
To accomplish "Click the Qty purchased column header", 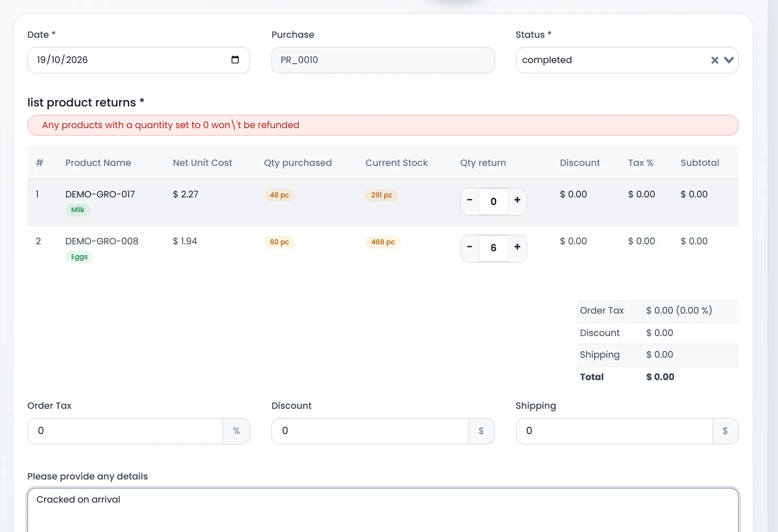I will [298, 163].
